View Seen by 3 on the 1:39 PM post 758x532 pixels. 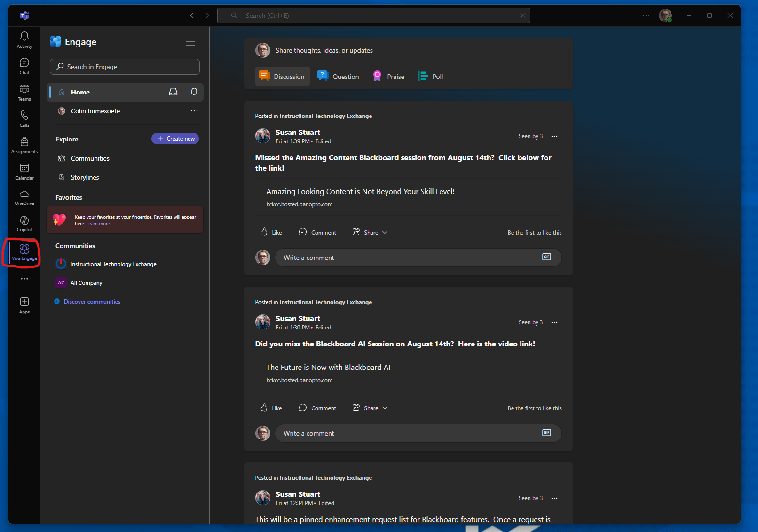click(530, 136)
